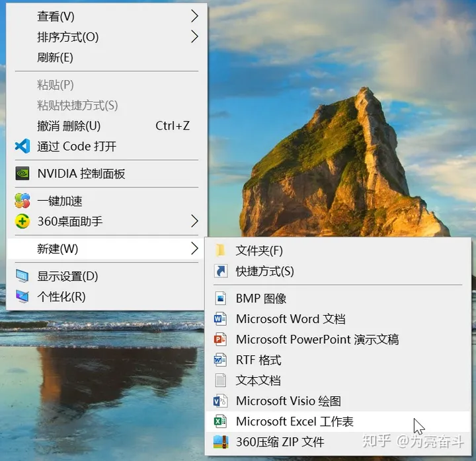Select 360桌面助手 menu entry
This screenshot has width=476, height=461.
(x=106, y=221)
